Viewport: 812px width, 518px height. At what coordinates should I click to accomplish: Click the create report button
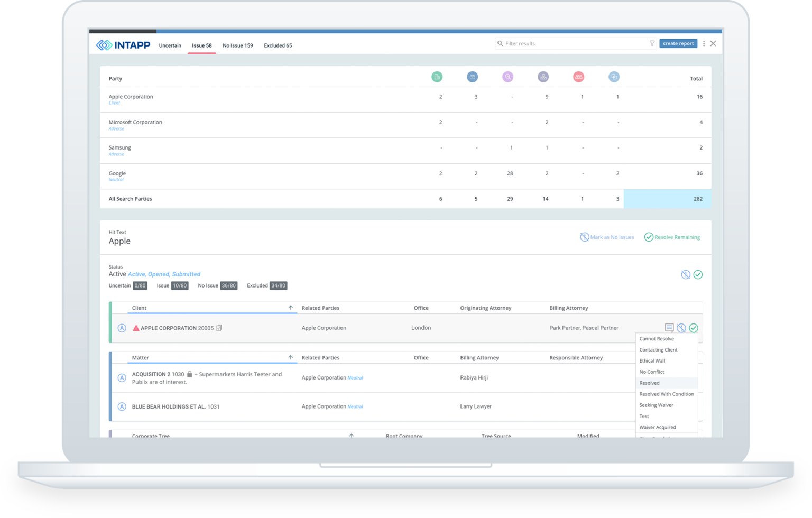(678, 44)
